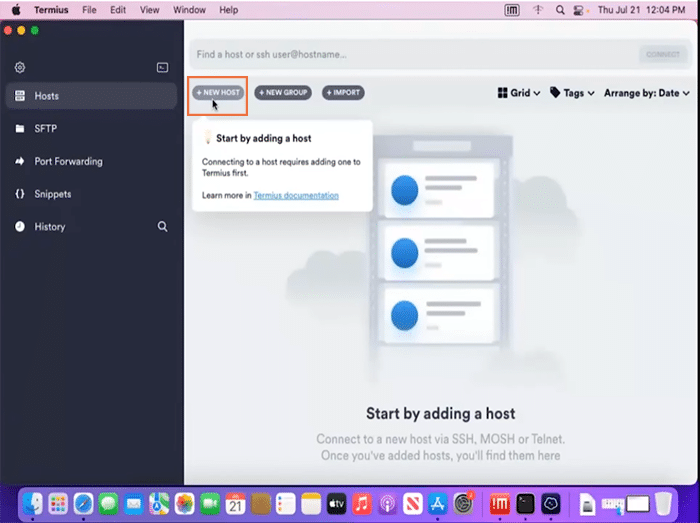This screenshot has width=700, height=523.
Task: Open Safari from the dock
Action: coord(83,503)
